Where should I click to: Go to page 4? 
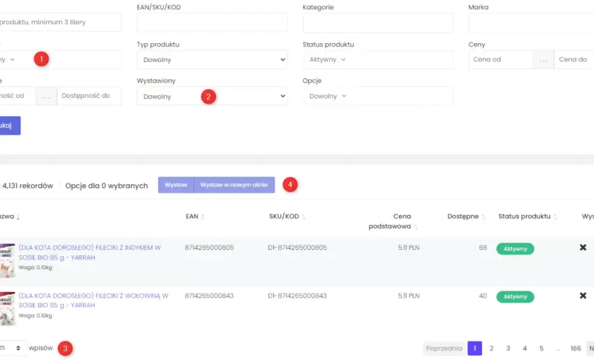[x=524, y=348]
